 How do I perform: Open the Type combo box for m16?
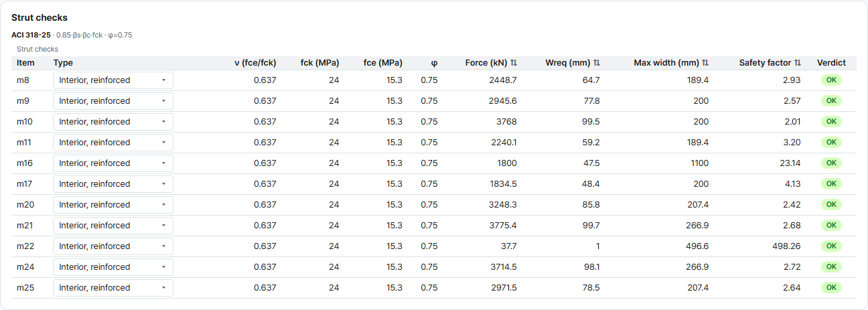[x=113, y=163]
